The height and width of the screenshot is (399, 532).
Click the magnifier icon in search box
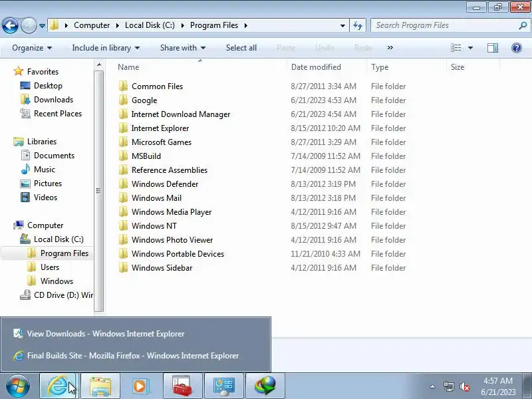[x=523, y=25]
